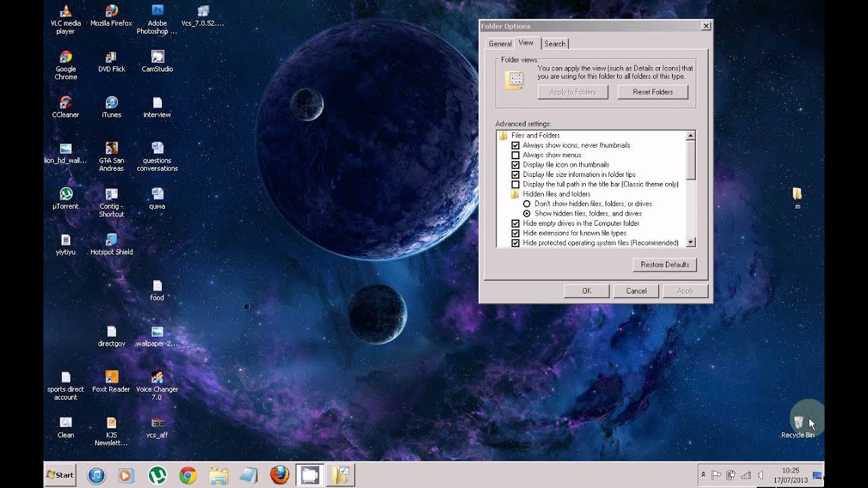The height and width of the screenshot is (488, 868).
Task: Click scroll up arrow in Advanced settings
Action: point(690,136)
